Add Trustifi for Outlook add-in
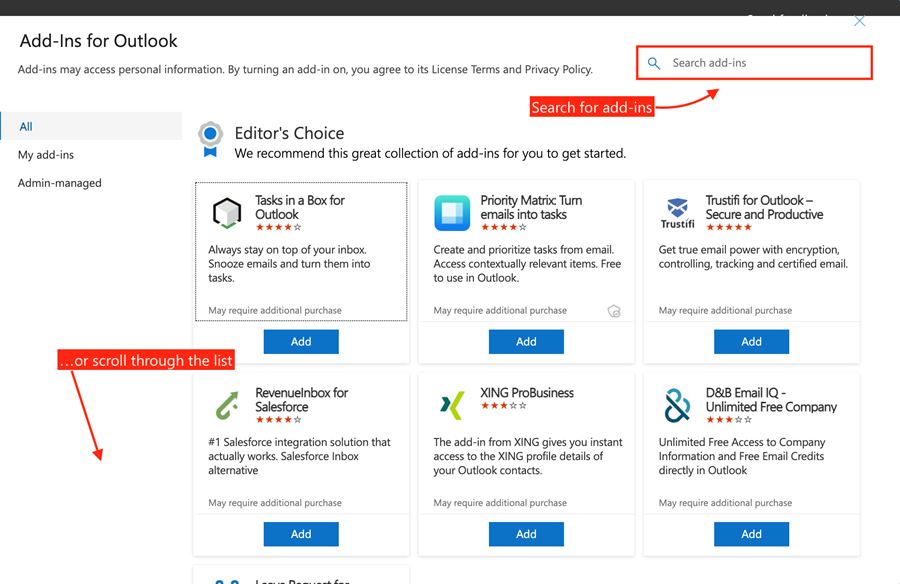Viewport: 900px width, 584px height. [751, 342]
